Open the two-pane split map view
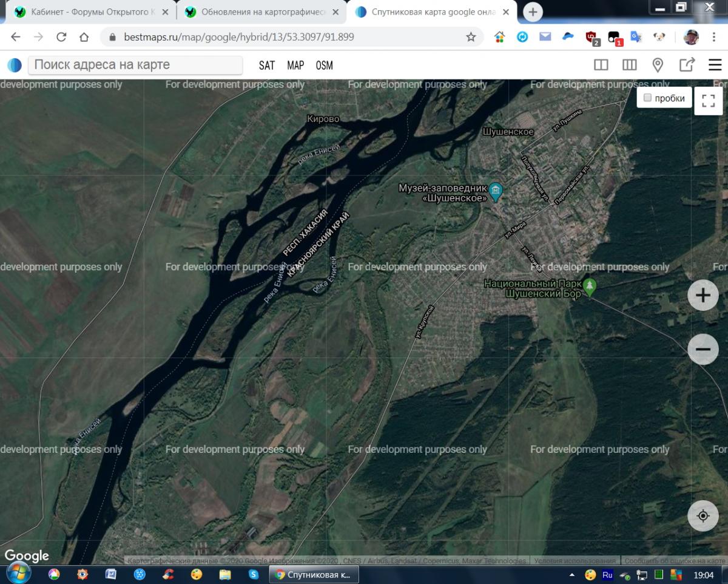 coord(601,65)
